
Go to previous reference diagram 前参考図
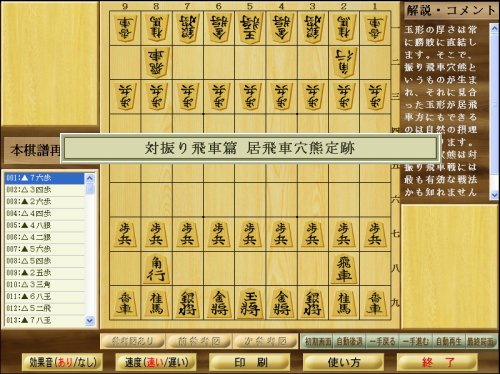199,341
